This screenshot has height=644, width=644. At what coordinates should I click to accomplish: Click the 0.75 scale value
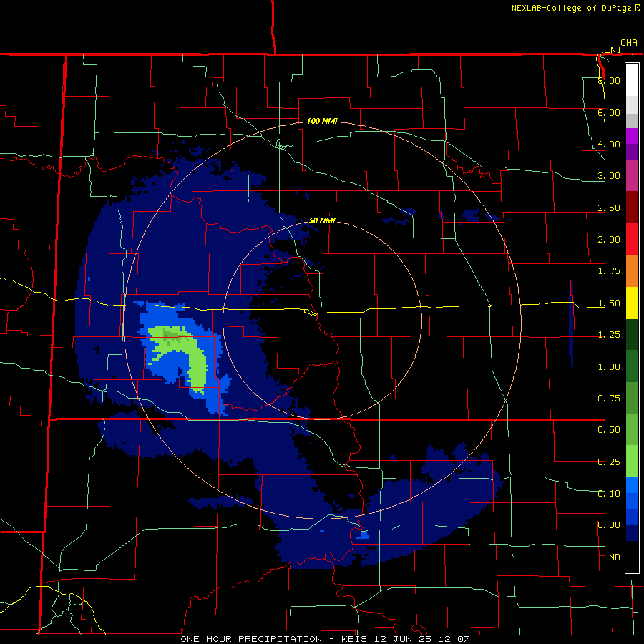click(x=609, y=399)
